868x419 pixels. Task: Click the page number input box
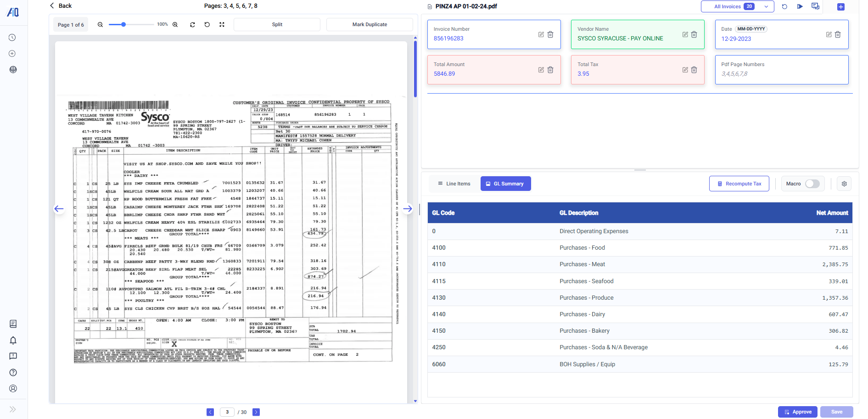[x=227, y=412]
